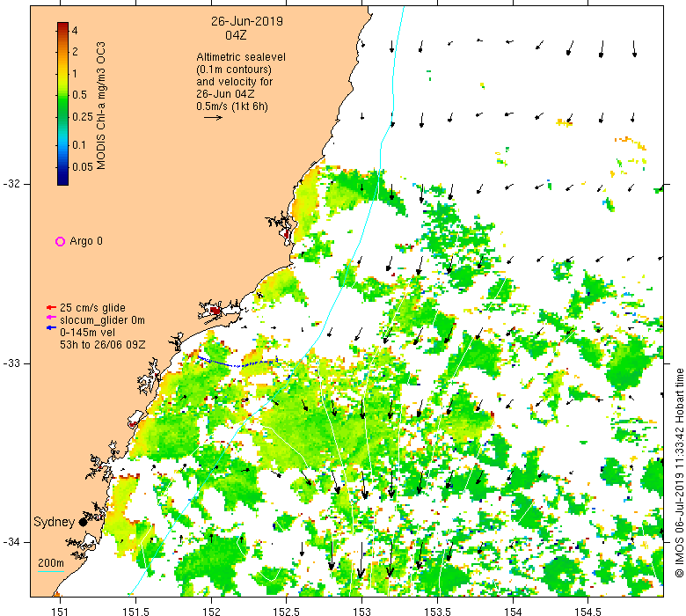Click the longitude label 154
This screenshot has width=686, height=616.
(513, 612)
